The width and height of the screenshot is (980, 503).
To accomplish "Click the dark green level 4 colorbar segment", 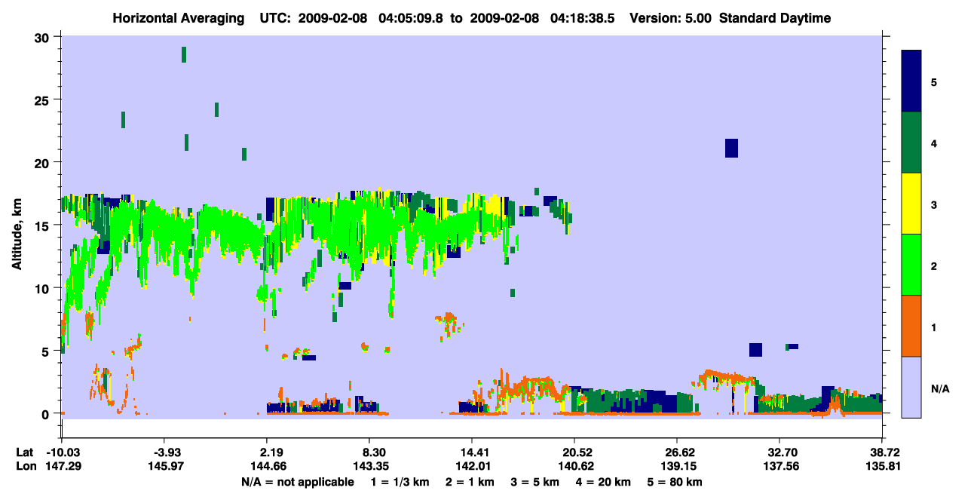I will click(x=911, y=143).
